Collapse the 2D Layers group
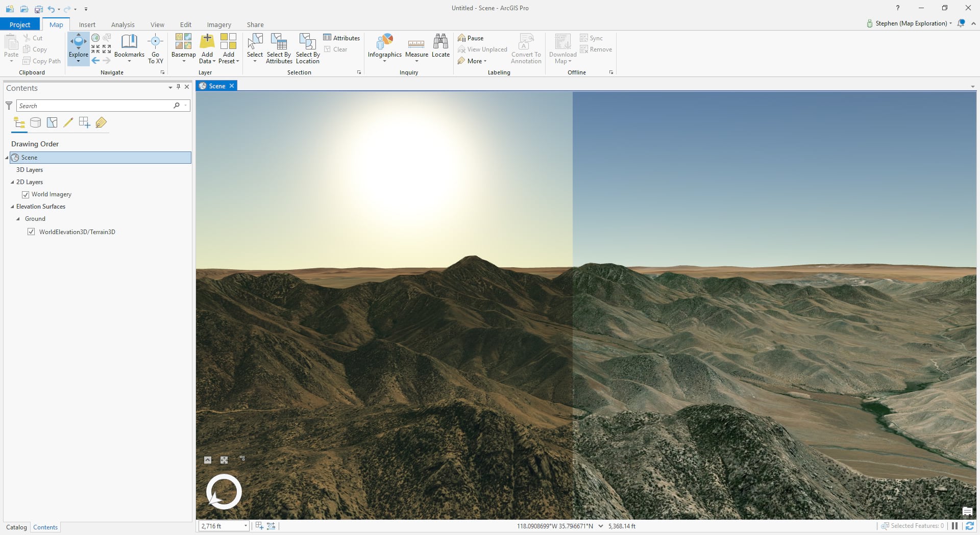 click(x=12, y=182)
